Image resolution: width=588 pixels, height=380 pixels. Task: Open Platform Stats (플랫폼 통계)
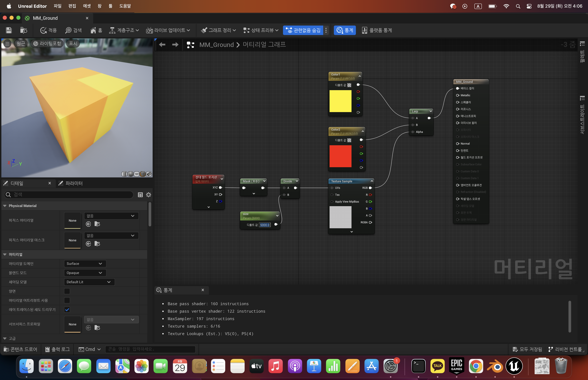[377, 30]
